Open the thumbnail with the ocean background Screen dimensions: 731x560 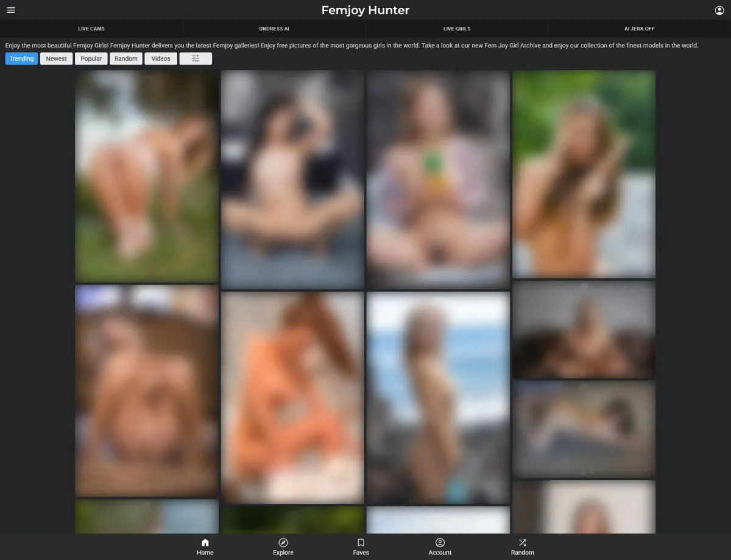click(438, 397)
